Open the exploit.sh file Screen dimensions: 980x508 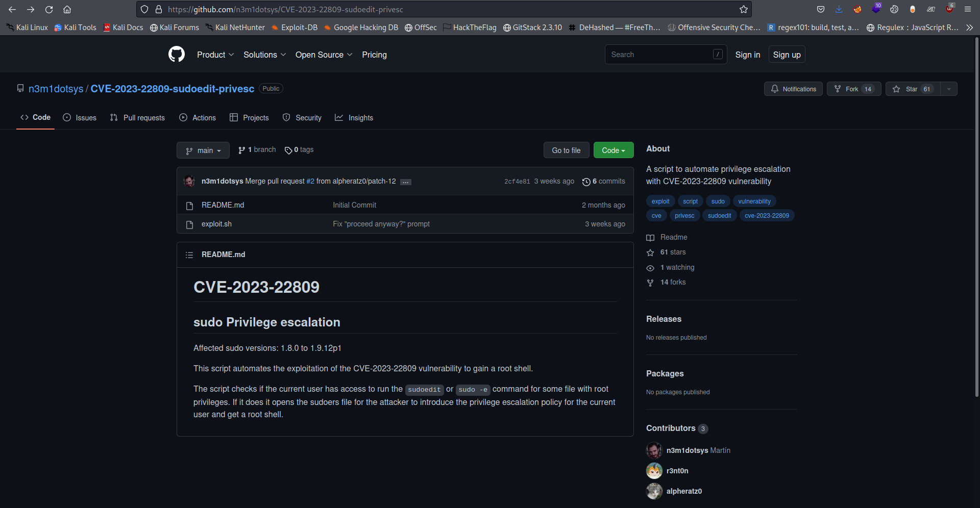(216, 224)
